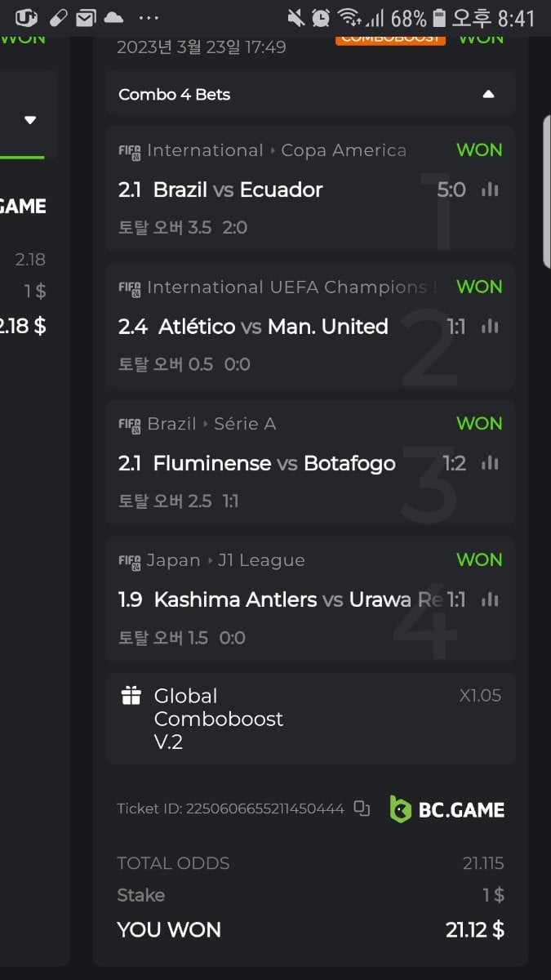Collapse the Combo 4 Bets section
Viewport: 551px width, 980px height.
pyautogui.click(x=488, y=94)
